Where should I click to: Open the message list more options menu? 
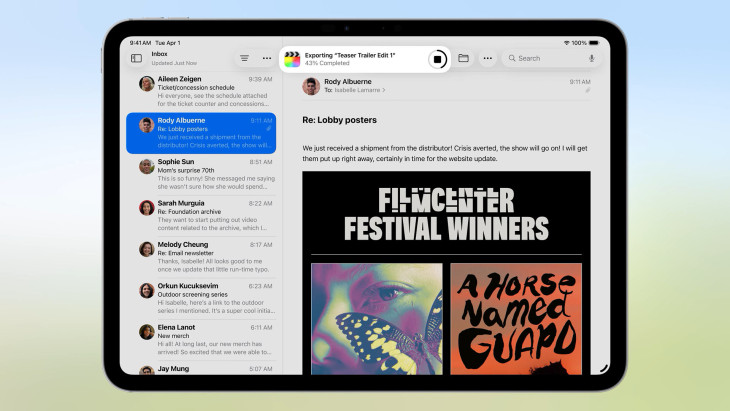[x=266, y=59]
